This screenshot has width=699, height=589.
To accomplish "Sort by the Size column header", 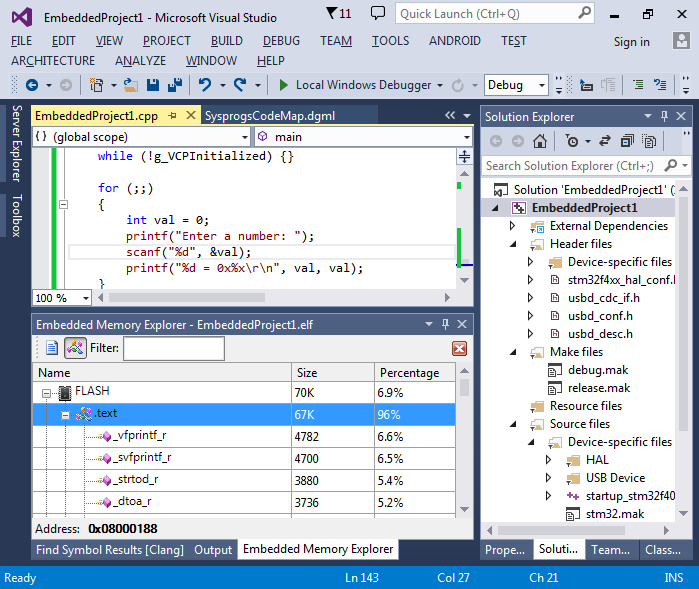I will pyautogui.click(x=333, y=372).
